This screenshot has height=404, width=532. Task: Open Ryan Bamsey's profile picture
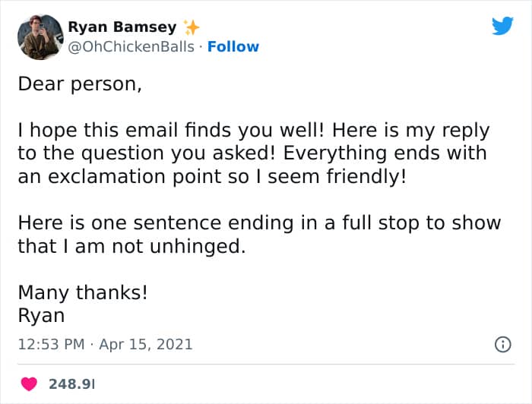40,36
